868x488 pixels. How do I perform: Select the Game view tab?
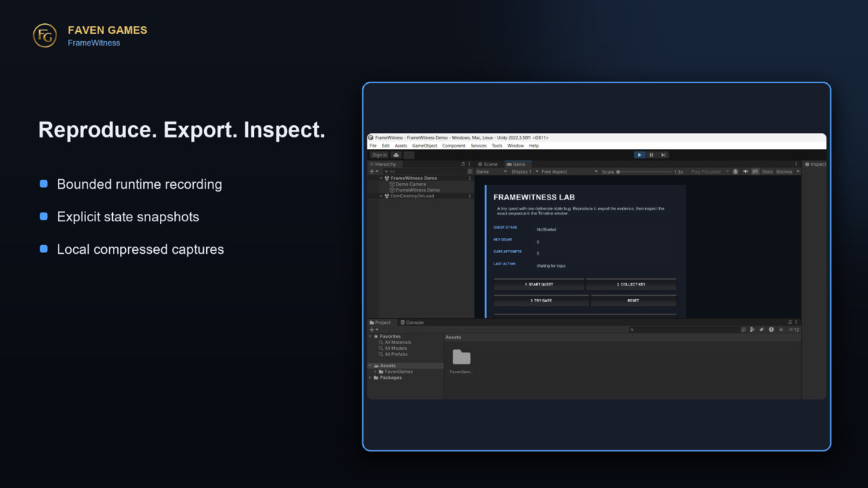(x=516, y=164)
